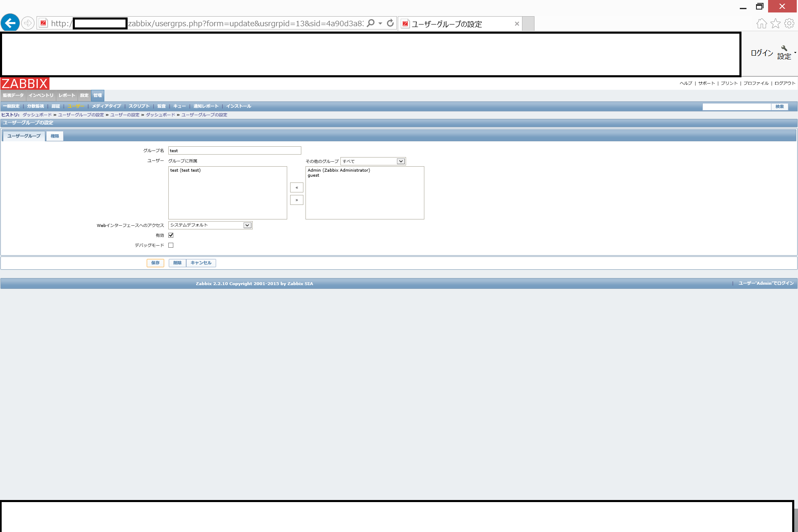Select 認証 submenu item

(56, 106)
